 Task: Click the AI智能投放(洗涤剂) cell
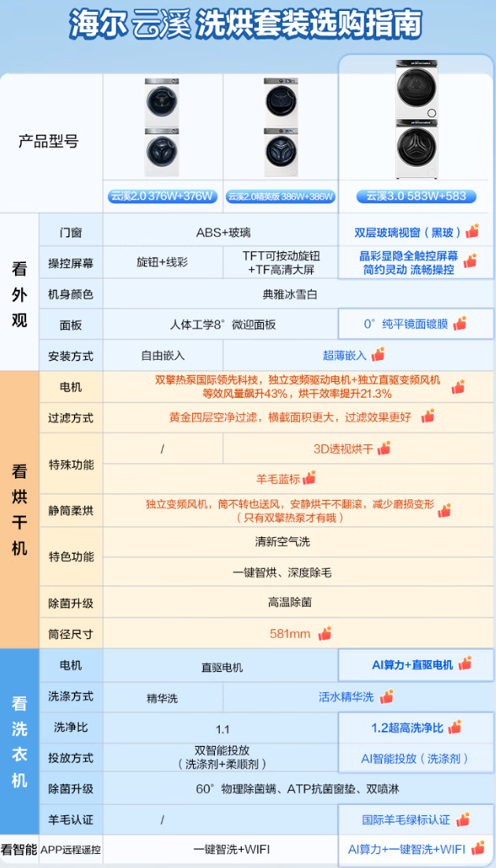415,759
